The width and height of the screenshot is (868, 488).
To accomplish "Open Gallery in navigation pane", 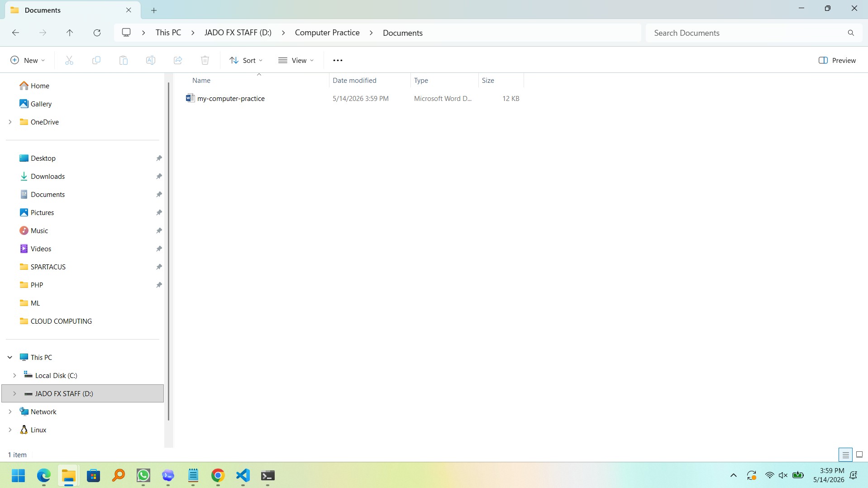I will tap(36, 104).
